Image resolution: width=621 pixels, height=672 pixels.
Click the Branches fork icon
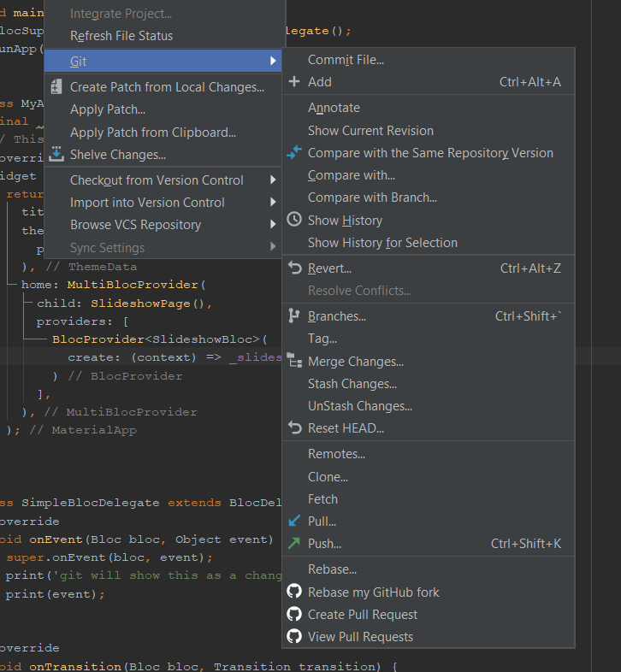pos(293,315)
